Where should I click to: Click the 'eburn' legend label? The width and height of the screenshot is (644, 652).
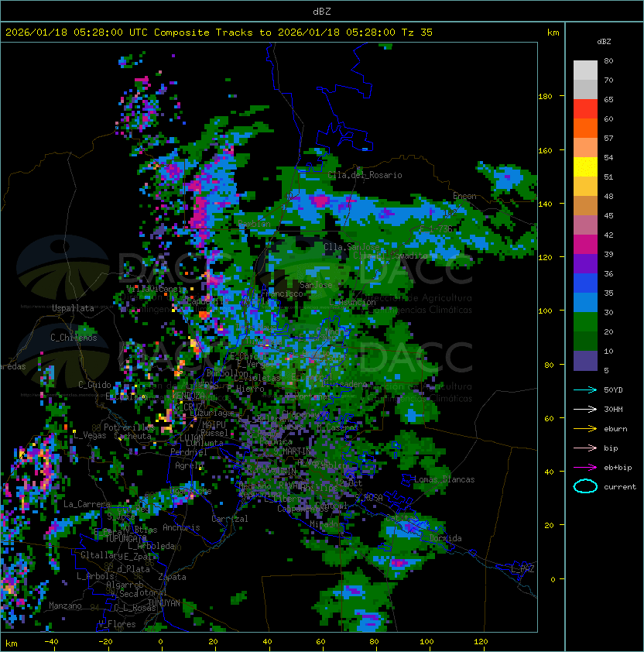coord(615,429)
